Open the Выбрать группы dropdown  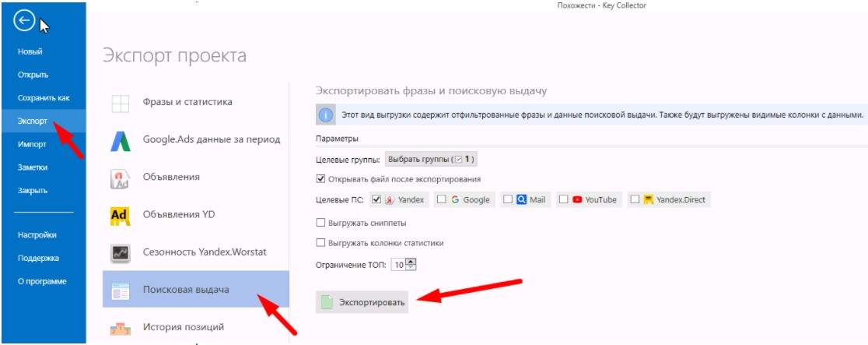point(431,160)
